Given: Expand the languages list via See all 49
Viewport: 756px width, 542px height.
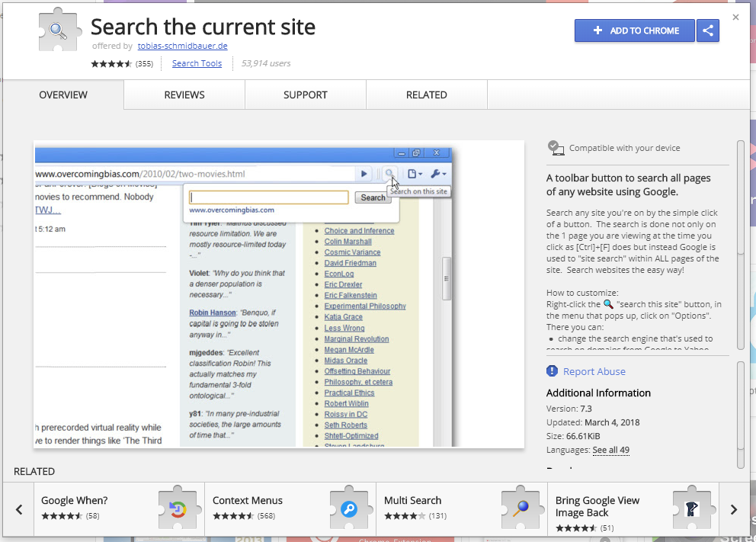Looking at the screenshot, I should (x=611, y=450).
